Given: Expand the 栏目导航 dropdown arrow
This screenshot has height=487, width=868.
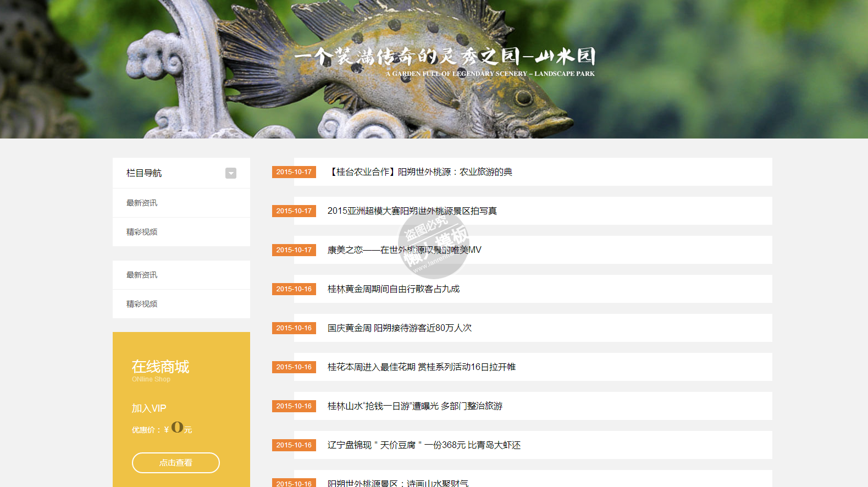Looking at the screenshot, I should click(231, 173).
